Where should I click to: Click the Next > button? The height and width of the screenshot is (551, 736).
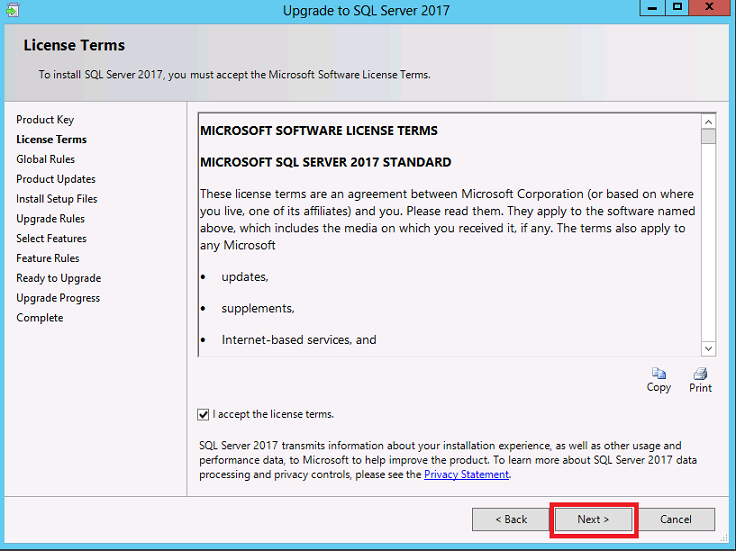(x=593, y=520)
